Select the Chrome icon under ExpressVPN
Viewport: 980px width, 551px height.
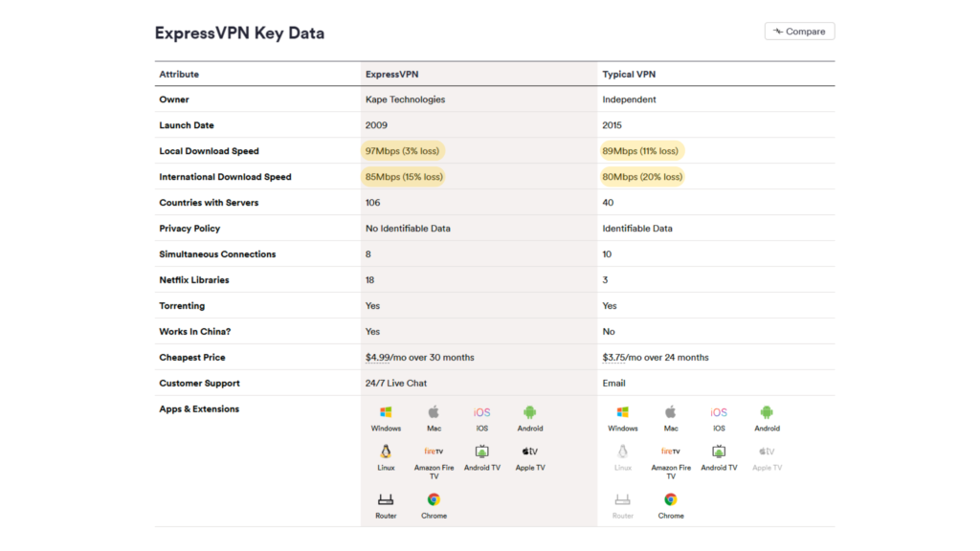434,499
